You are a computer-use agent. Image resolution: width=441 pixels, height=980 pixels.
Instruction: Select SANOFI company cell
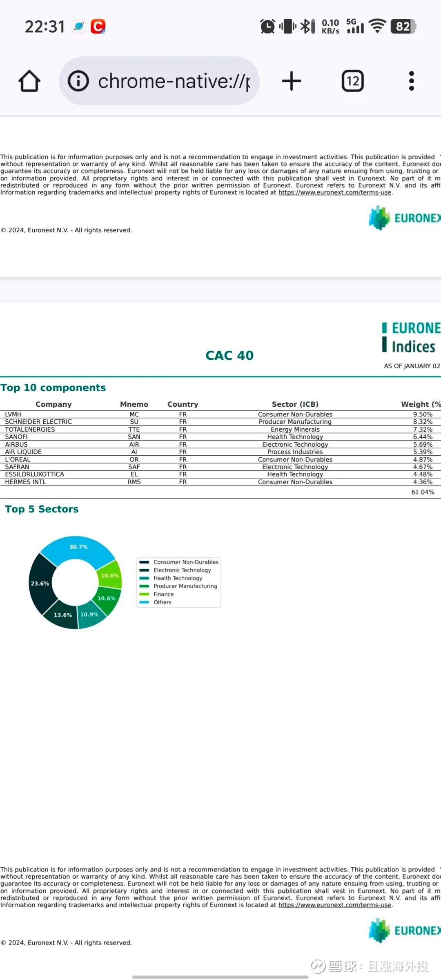[x=16, y=437]
